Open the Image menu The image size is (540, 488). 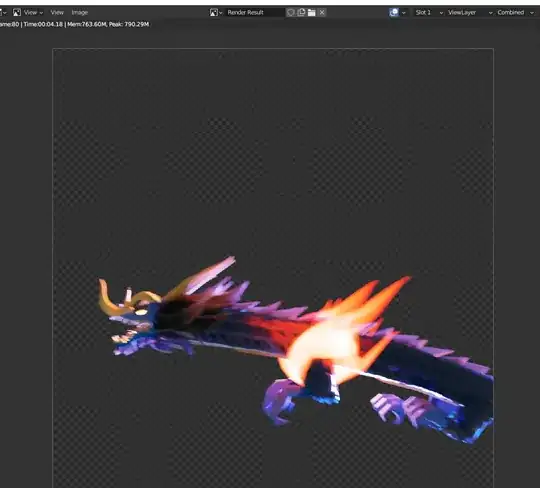pos(80,12)
